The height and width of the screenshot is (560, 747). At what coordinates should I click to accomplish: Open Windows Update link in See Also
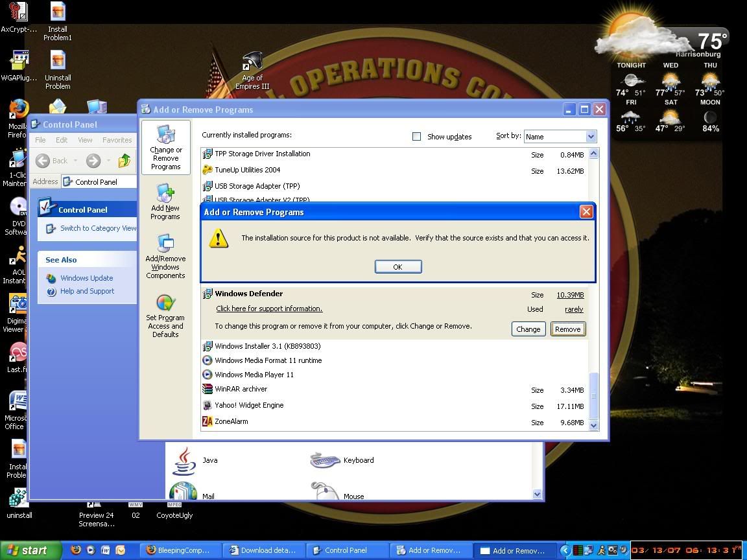(x=87, y=278)
